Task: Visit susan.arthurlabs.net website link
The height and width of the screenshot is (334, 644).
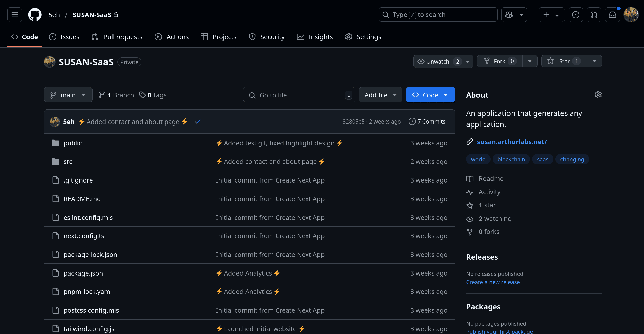Action: (x=512, y=142)
